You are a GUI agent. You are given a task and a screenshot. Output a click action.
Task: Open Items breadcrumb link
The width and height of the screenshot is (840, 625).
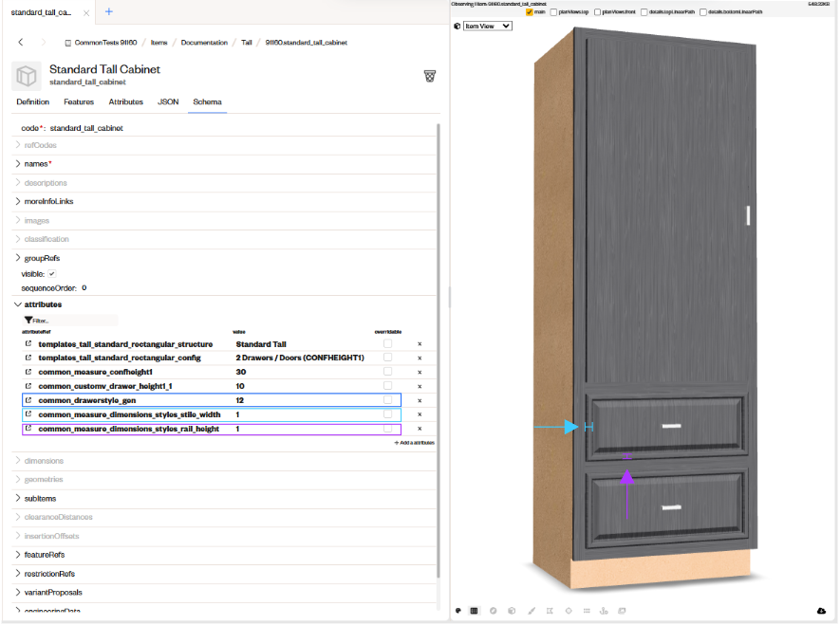pos(159,43)
